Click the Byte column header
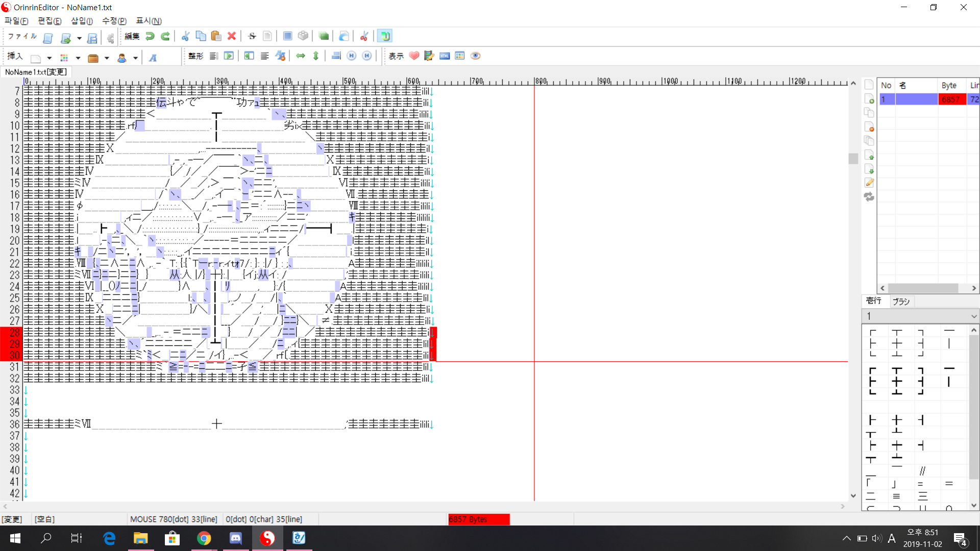The image size is (980, 551). point(949,85)
